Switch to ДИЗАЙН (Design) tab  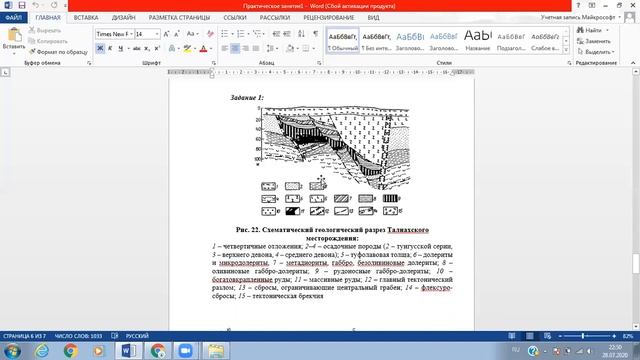pos(124,18)
